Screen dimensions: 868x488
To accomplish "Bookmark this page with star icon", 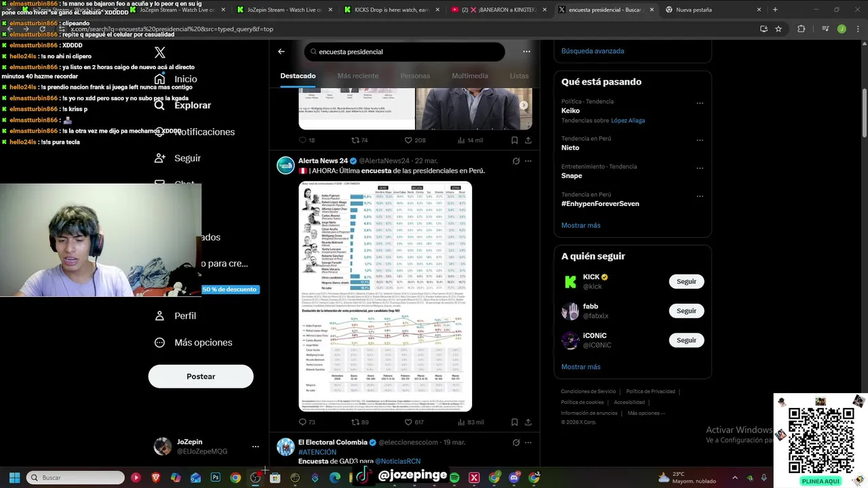I will [778, 29].
